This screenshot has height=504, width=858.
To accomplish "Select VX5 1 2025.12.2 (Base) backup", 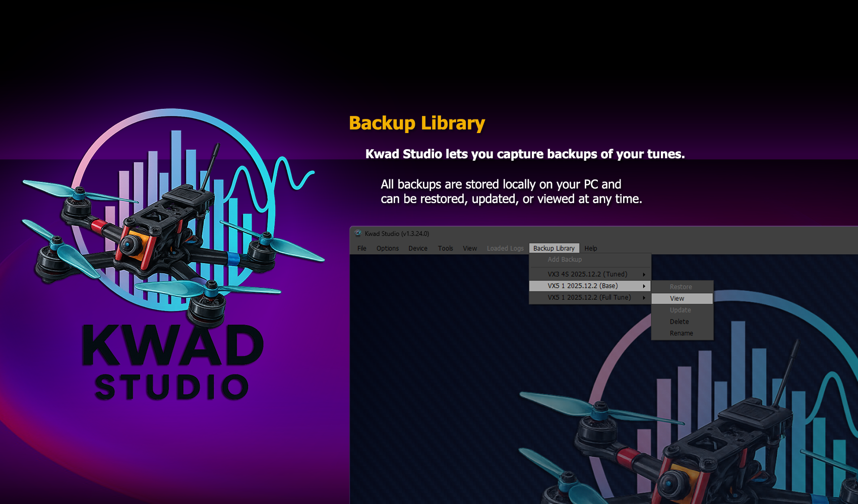I will pyautogui.click(x=590, y=286).
